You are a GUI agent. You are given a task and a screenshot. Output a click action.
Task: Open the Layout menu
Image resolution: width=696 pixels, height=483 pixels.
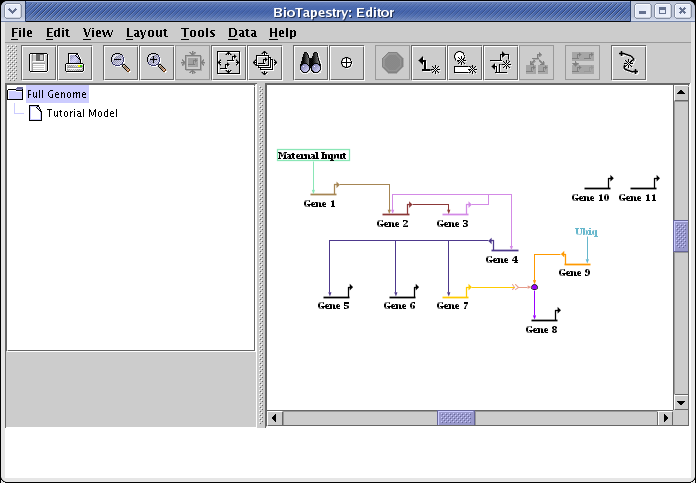(x=146, y=32)
